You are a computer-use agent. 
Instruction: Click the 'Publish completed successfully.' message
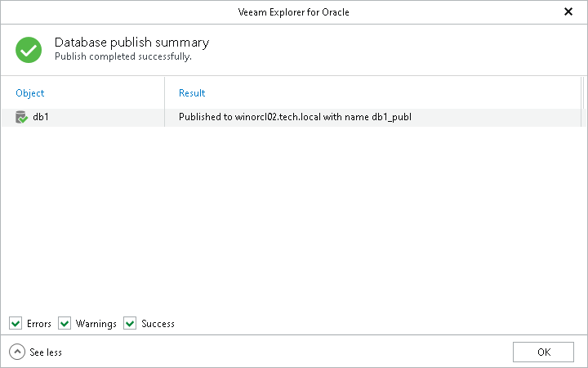(x=122, y=57)
